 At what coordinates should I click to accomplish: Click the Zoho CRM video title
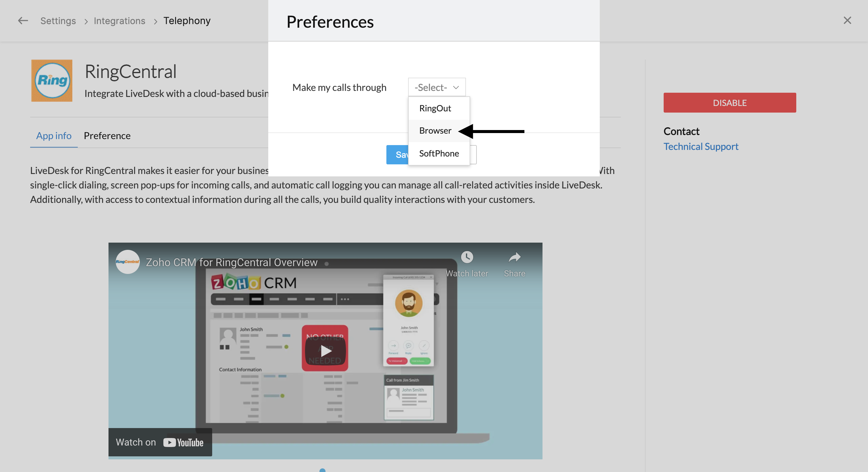(x=231, y=262)
